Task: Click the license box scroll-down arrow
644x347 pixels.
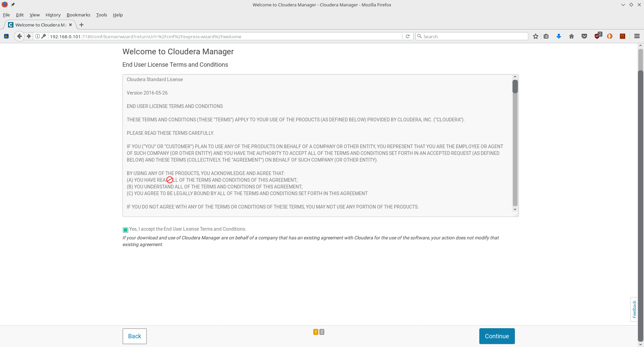Action: [515, 210]
